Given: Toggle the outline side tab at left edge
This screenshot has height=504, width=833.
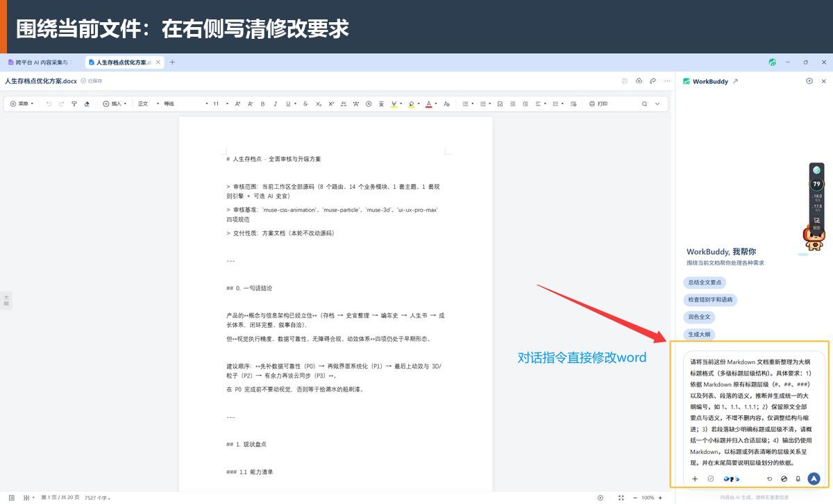Looking at the screenshot, I should pos(6,300).
